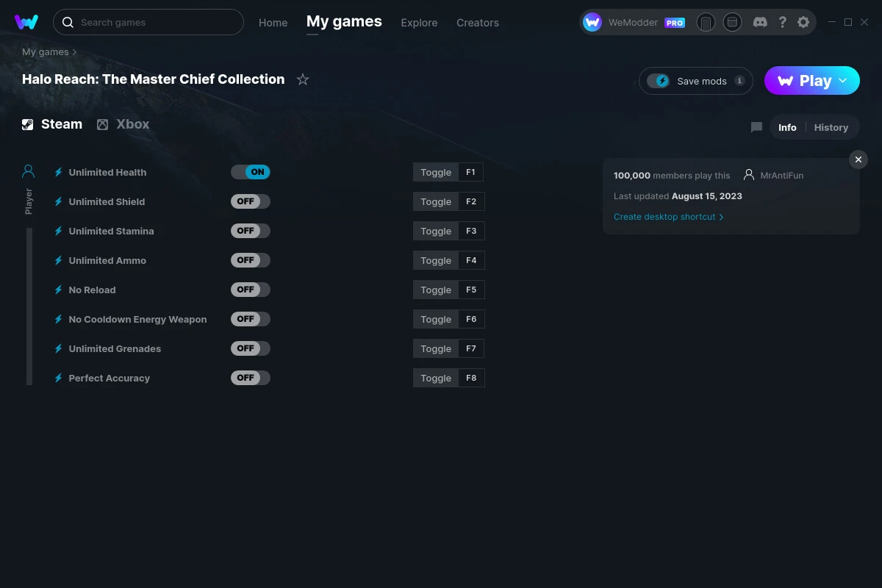The width and height of the screenshot is (882, 588).
Task: Switch to the Xbox platform tab
Action: tap(123, 123)
